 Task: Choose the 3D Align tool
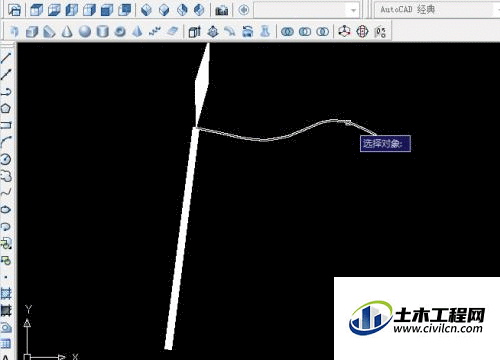[380, 32]
